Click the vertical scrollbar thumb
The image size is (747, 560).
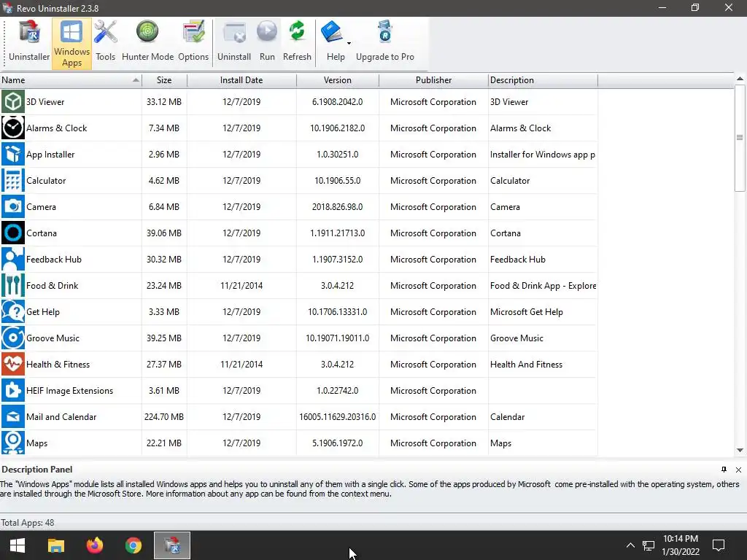tap(740, 138)
